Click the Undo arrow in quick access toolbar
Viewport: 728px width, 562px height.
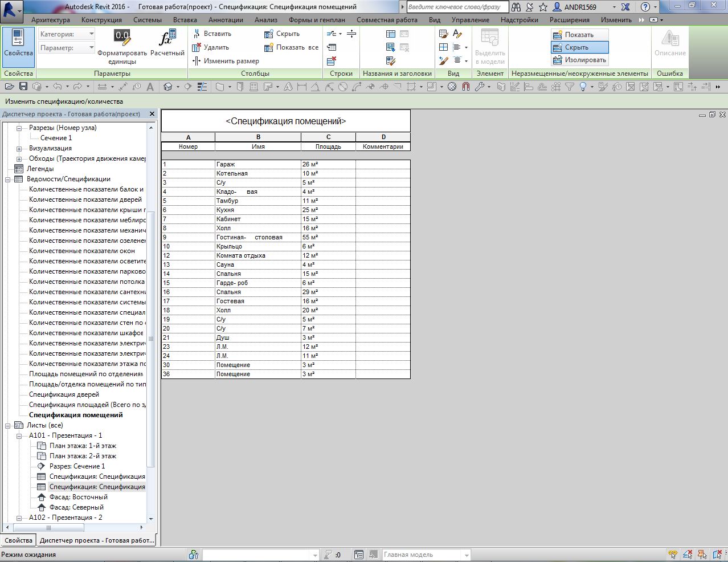[x=57, y=87]
